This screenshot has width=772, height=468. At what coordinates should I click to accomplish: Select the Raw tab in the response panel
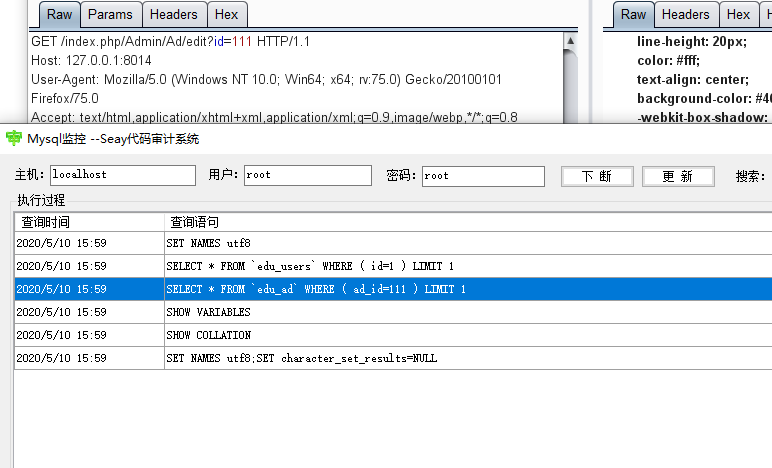click(x=633, y=15)
